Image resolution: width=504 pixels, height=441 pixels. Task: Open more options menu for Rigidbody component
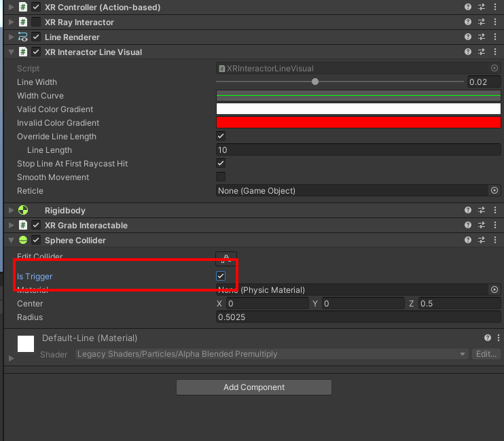click(495, 211)
